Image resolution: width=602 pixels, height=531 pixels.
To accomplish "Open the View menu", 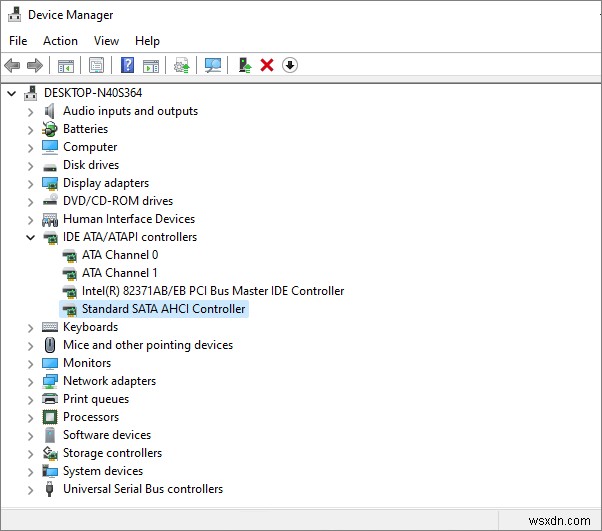I will pos(106,41).
